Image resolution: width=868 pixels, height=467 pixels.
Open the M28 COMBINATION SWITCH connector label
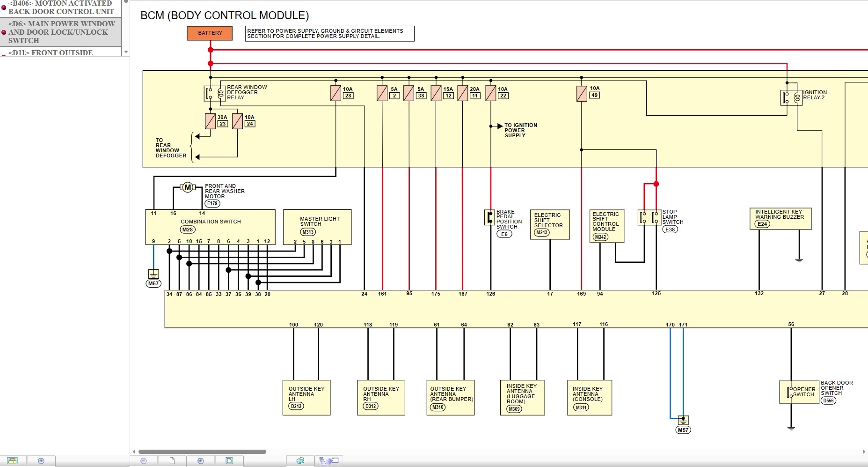(x=187, y=230)
